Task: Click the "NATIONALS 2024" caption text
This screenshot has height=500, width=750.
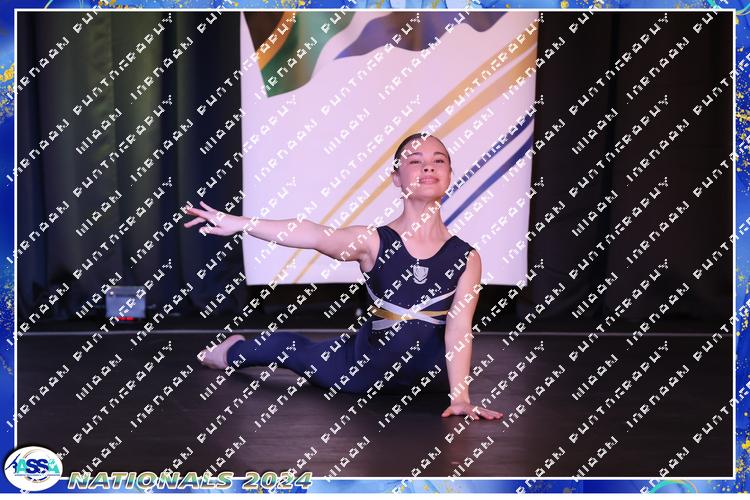Action: pyautogui.click(x=190, y=480)
